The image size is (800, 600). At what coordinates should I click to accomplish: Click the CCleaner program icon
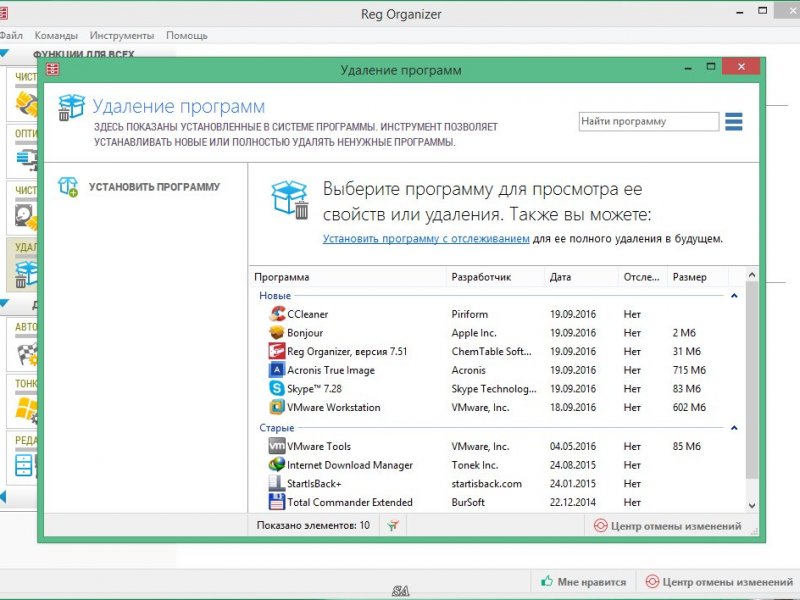pos(277,314)
